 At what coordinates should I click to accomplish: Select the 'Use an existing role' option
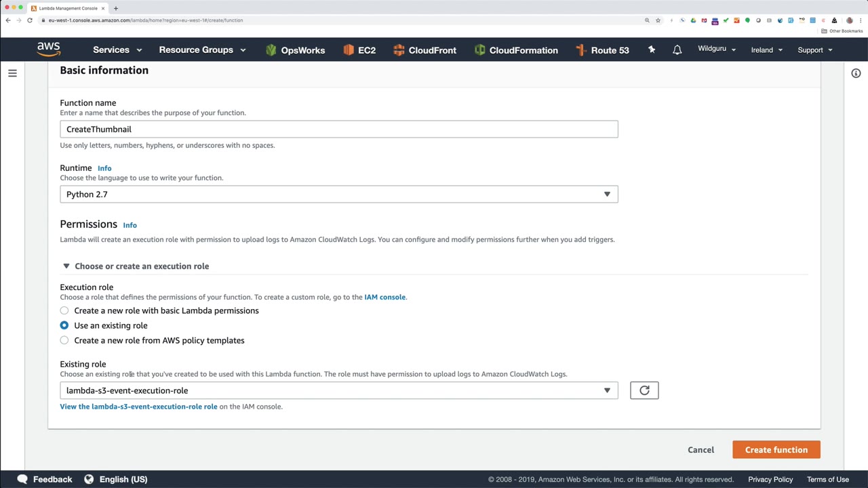[64, 325]
